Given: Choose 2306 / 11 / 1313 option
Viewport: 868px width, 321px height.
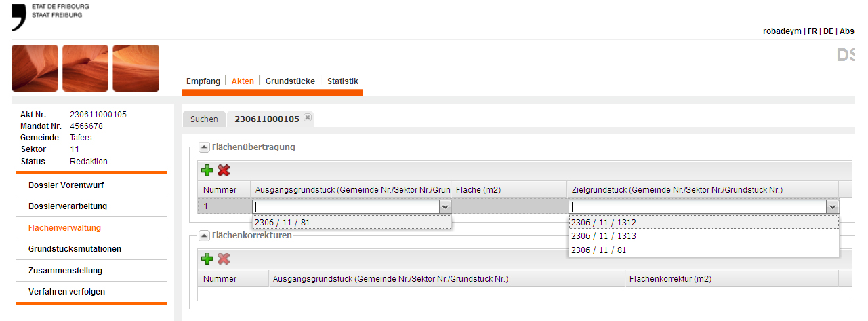Looking at the screenshot, I should 604,236.
